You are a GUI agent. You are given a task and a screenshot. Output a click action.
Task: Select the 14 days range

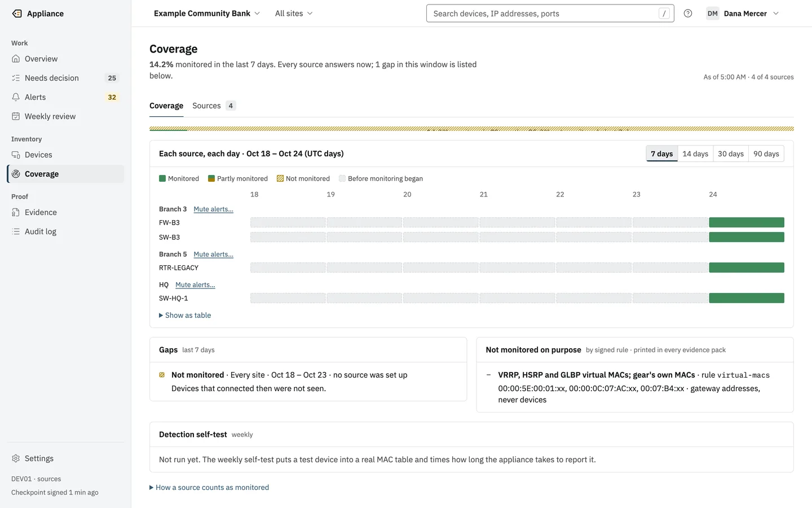[x=695, y=154]
